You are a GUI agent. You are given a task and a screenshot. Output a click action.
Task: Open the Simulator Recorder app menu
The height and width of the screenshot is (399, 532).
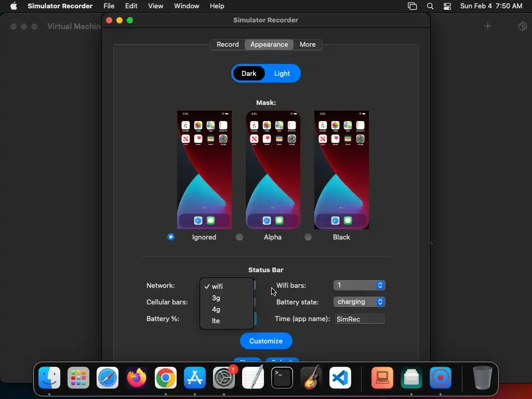click(x=60, y=6)
